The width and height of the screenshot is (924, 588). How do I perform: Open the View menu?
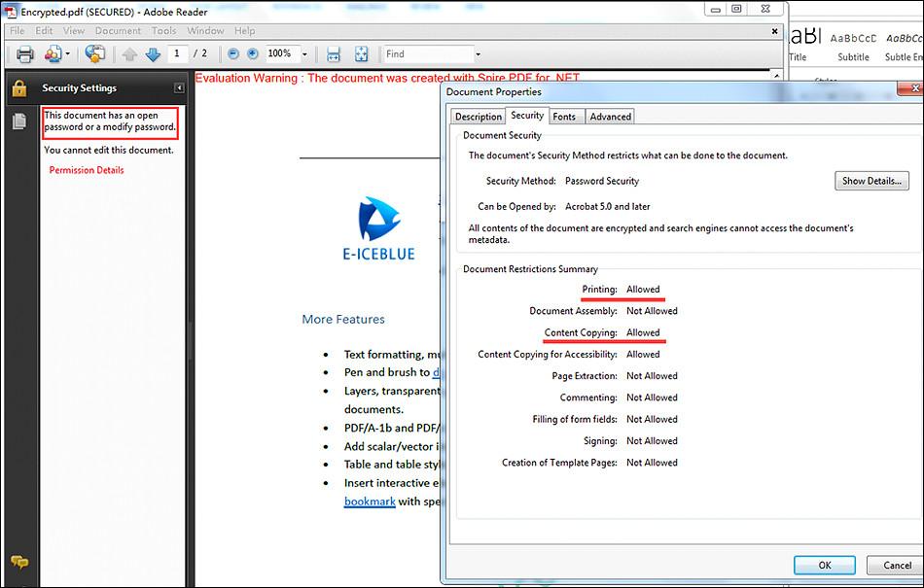[74, 30]
